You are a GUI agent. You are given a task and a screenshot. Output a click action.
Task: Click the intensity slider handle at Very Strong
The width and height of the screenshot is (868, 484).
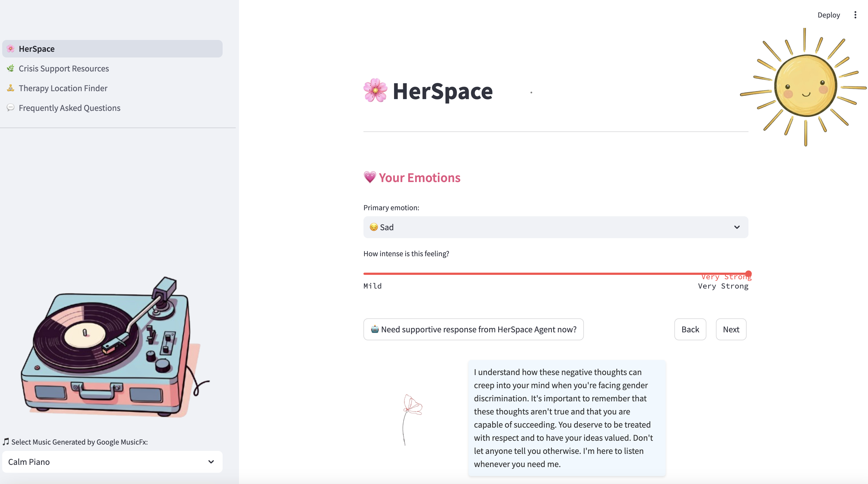(x=748, y=273)
